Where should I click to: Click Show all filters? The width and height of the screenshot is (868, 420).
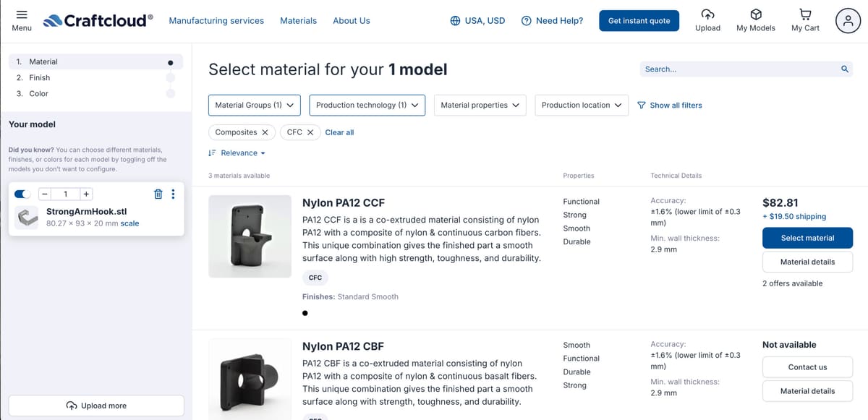coord(670,105)
